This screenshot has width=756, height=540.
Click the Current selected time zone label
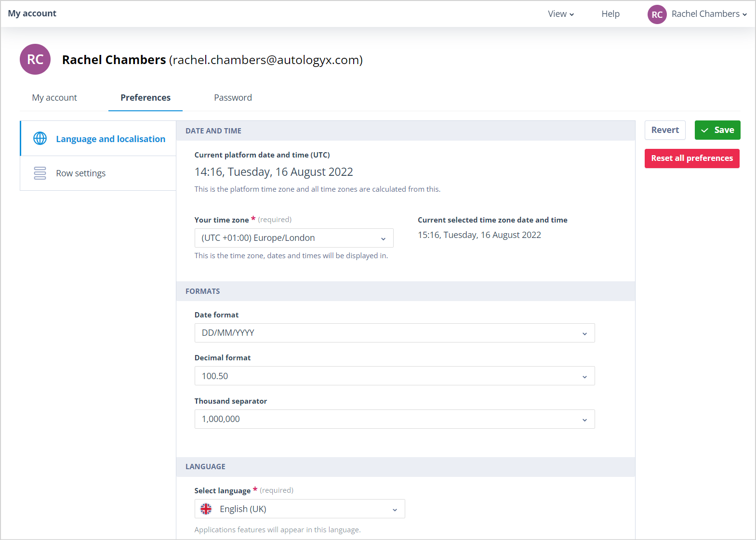tap(492, 220)
